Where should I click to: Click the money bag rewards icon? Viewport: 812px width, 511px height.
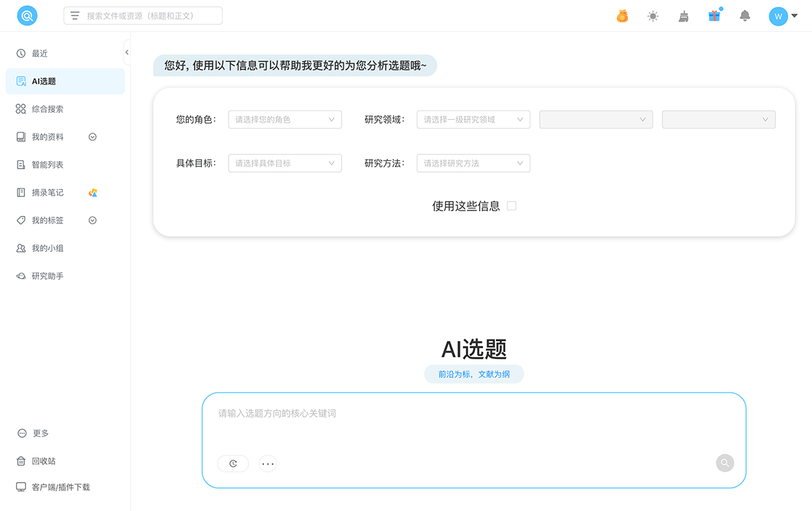click(622, 15)
